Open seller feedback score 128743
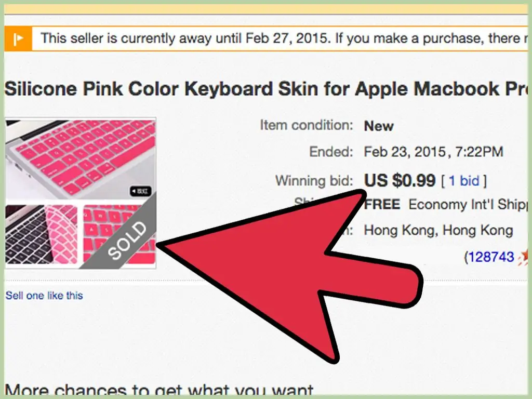This screenshot has height=399, width=532. click(x=491, y=257)
